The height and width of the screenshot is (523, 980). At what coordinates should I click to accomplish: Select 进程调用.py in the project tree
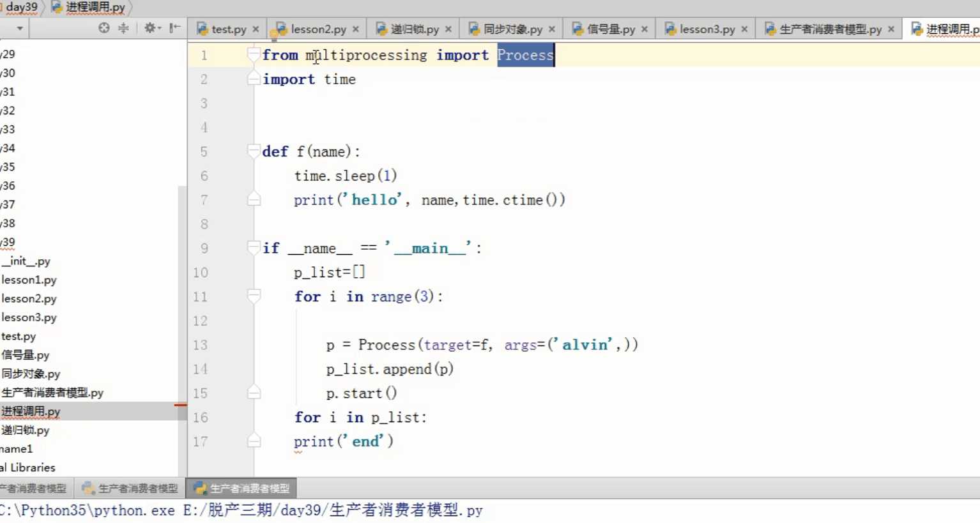pyautogui.click(x=31, y=411)
